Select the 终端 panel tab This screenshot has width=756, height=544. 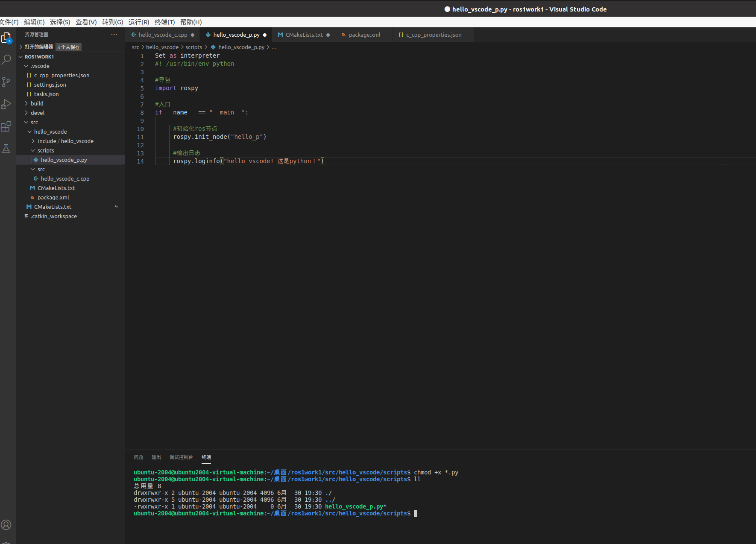[206, 457]
